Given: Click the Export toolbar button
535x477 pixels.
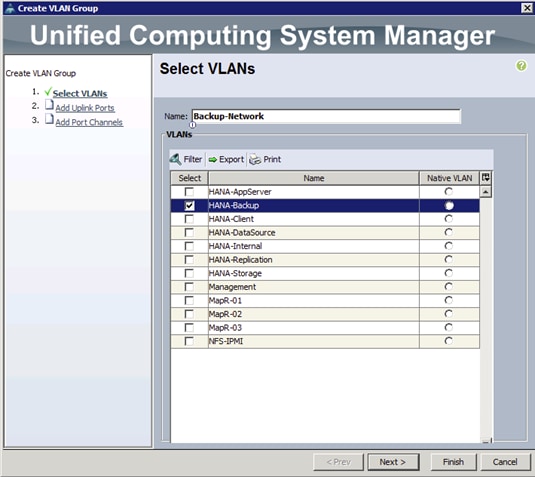Looking at the screenshot, I should coord(226,159).
